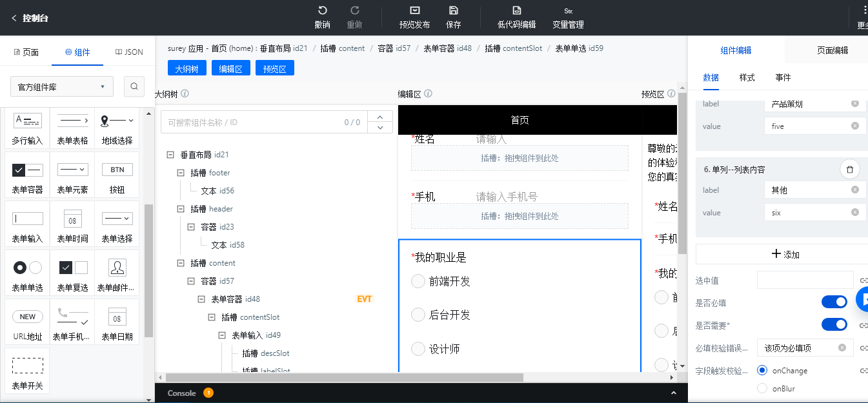This screenshot has width=868, height=403.
Task: Click the 大纲树 button
Action: coord(187,68)
